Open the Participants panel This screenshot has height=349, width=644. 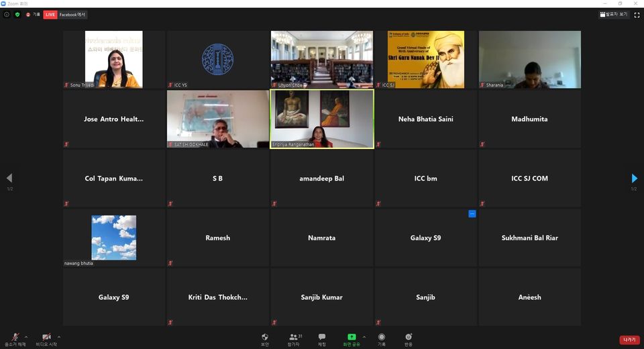click(x=293, y=338)
